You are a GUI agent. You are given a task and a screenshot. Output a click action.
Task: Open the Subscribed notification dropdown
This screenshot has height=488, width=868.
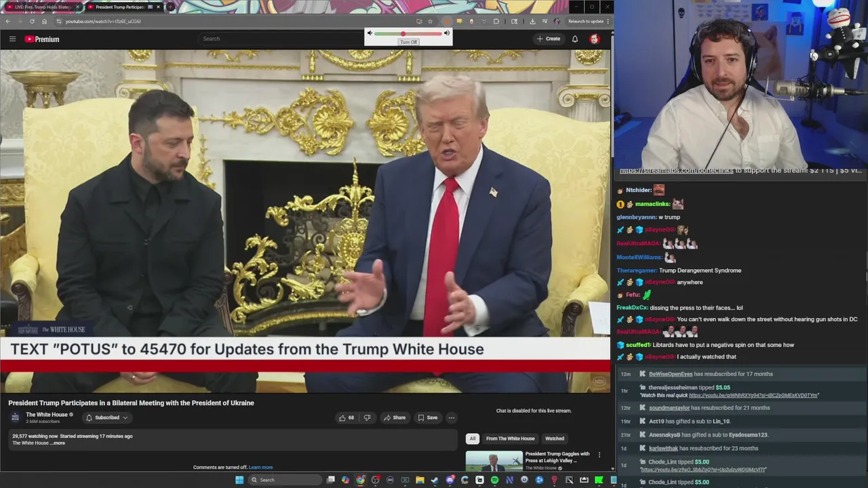pyautogui.click(x=107, y=418)
